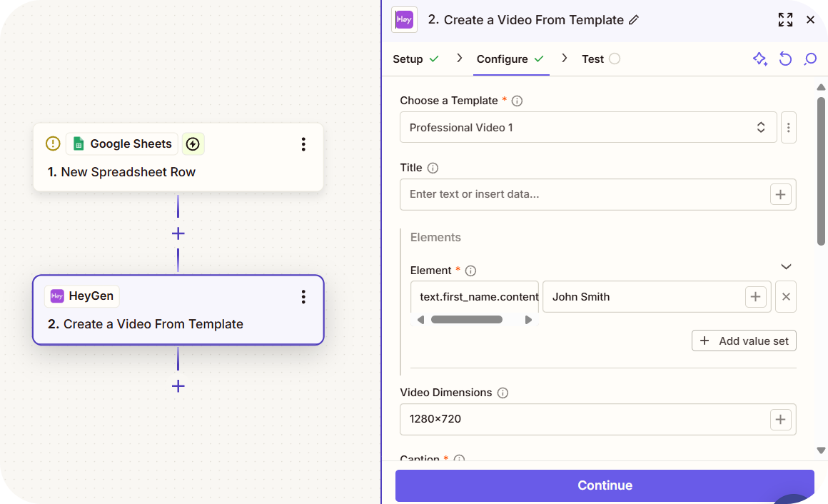The width and height of the screenshot is (828, 504).
Task: Open the AI sparkle assistant icon
Action: point(760,59)
